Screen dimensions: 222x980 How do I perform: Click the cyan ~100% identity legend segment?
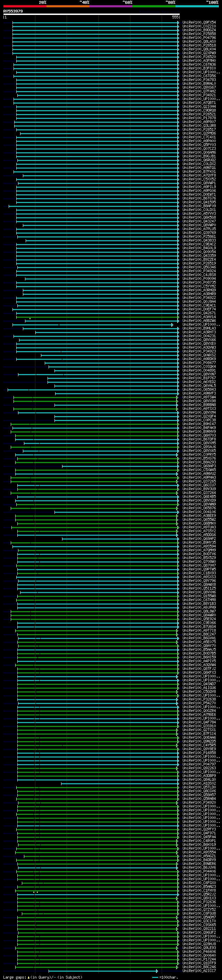(197, 6)
